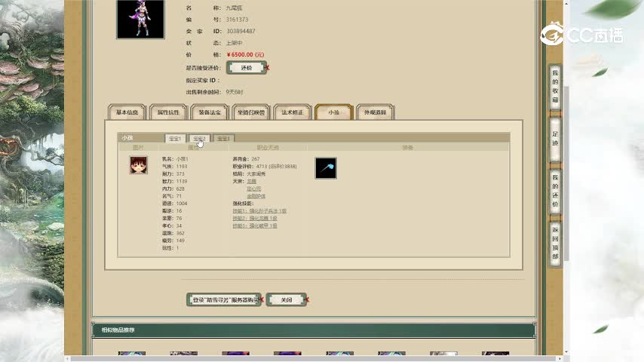Screen dimensions: 644x362
Task: Switch to 宝宝3 sub-tab
Action: click(223, 139)
